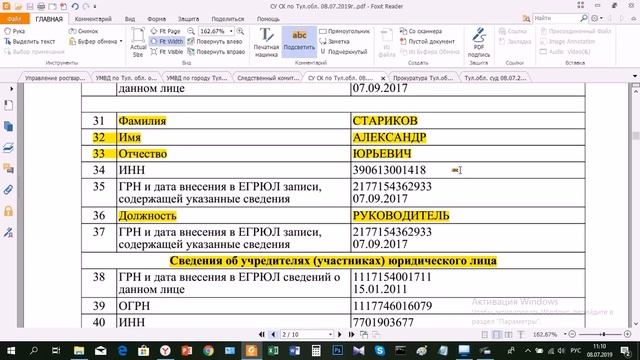Open the quick access toolbar customize arrow
The height and width of the screenshot is (360, 640).
pyautogui.click(x=95, y=7)
